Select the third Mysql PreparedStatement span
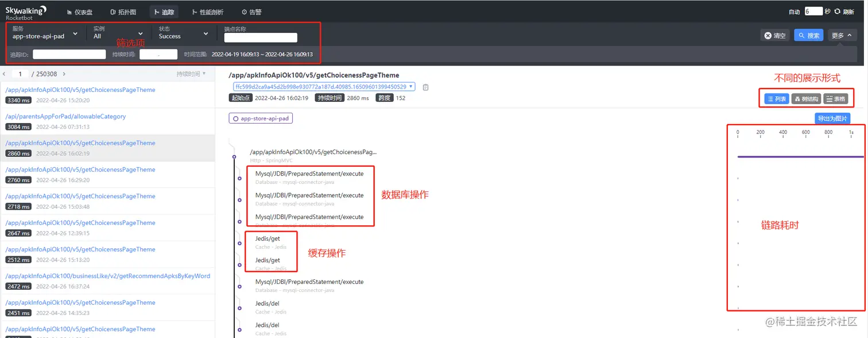This screenshot has width=868, height=338. pyautogui.click(x=309, y=217)
